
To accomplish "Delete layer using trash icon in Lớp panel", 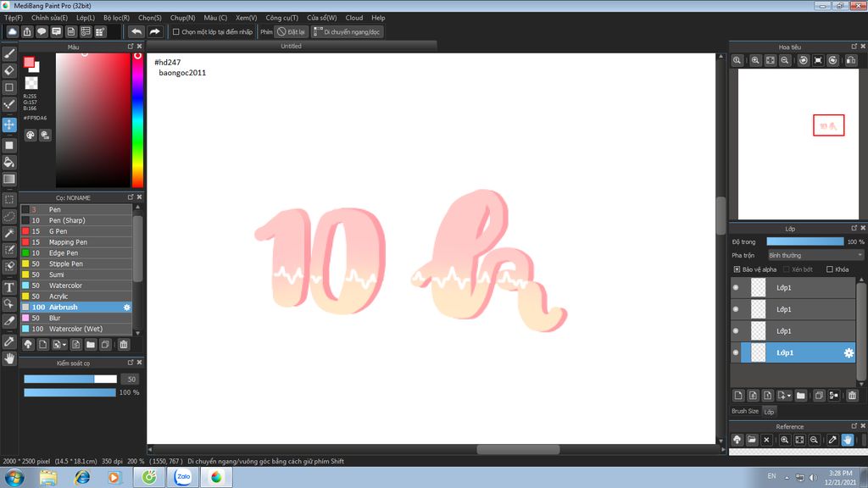I will pos(852,396).
